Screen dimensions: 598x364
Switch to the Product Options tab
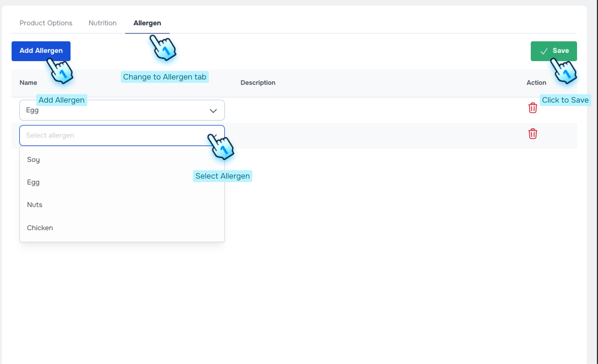point(46,23)
